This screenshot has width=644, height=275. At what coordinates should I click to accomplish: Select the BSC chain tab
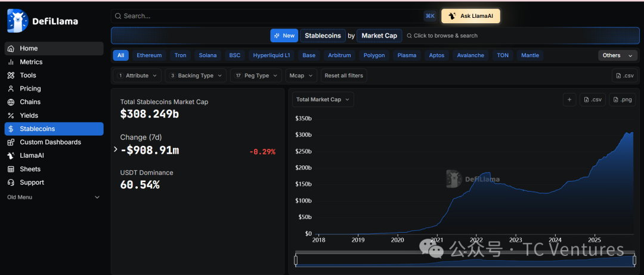235,55
